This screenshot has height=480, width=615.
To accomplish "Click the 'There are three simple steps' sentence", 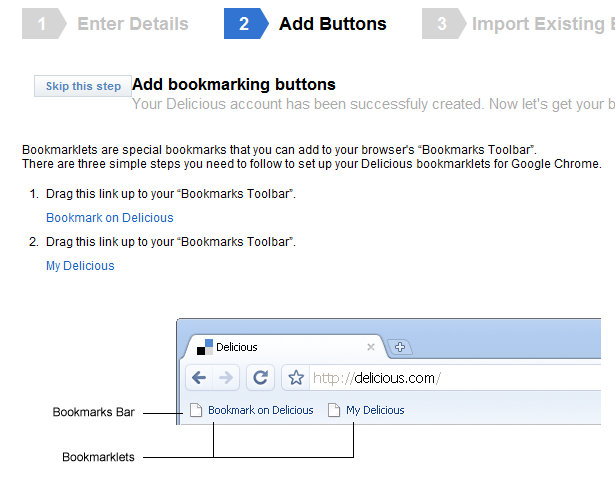I will (312, 164).
